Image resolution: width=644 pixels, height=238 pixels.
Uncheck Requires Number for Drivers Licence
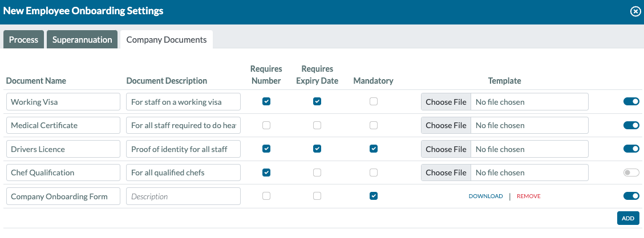point(266,149)
